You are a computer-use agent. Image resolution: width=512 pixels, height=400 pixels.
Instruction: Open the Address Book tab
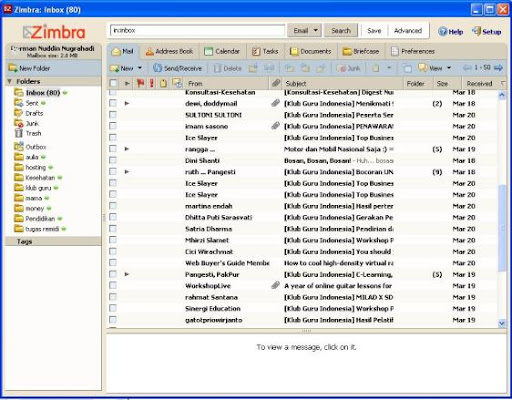pyautogui.click(x=169, y=51)
